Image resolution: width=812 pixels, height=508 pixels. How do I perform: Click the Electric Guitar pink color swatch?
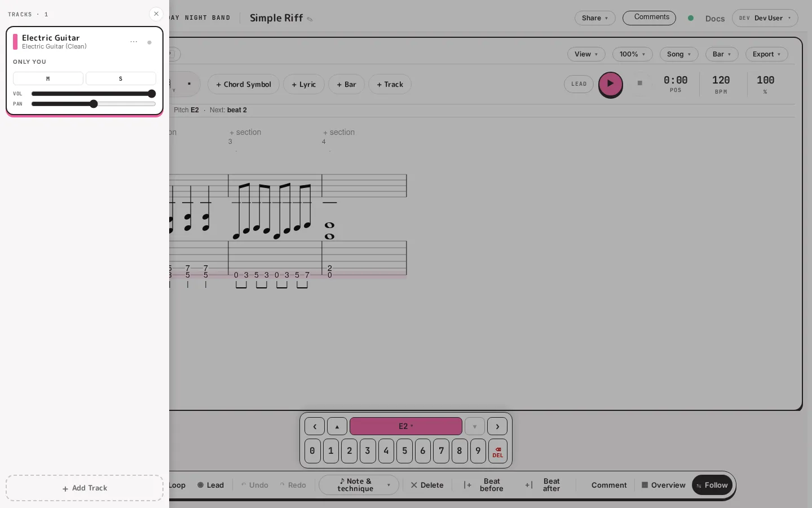point(15,42)
